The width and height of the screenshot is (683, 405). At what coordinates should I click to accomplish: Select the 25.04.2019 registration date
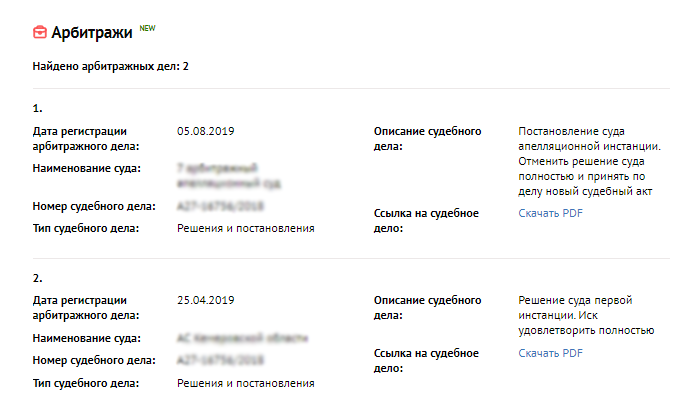coord(206,300)
